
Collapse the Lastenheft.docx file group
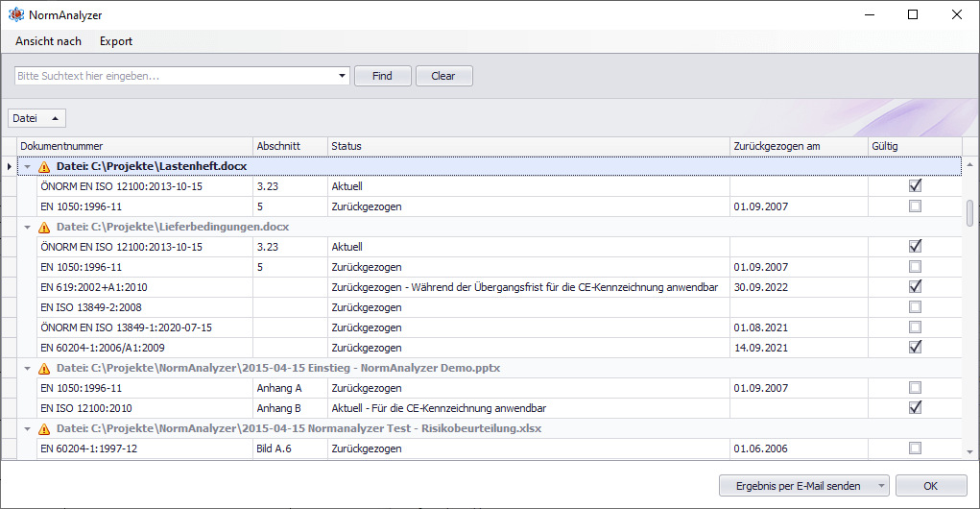click(28, 167)
